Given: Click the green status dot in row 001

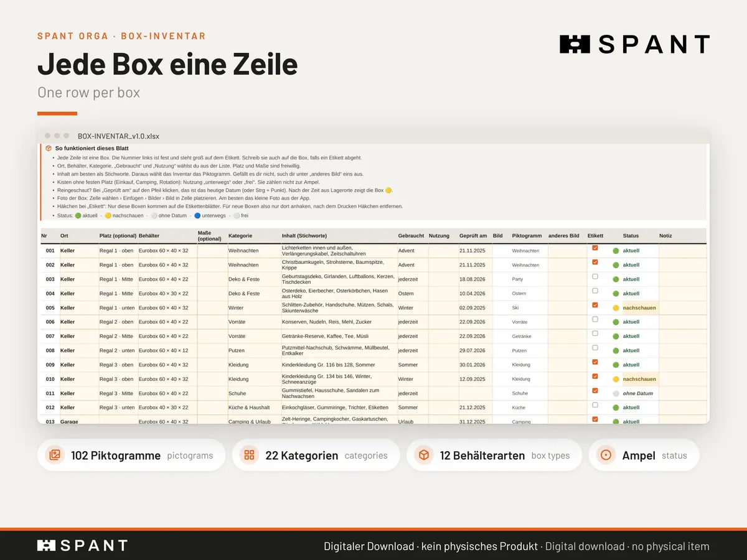Looking at the screenshot, I should 616,251.
